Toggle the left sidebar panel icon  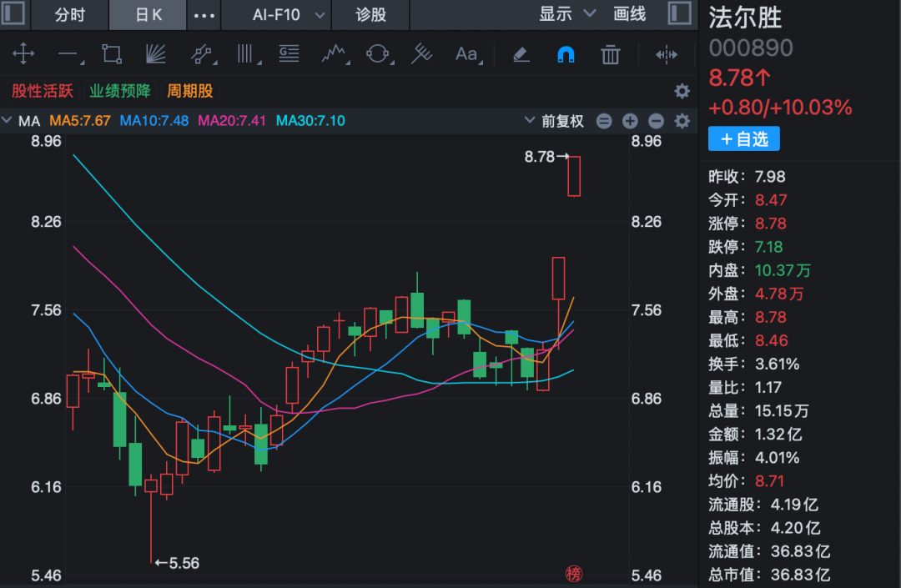tap(13, 13)
